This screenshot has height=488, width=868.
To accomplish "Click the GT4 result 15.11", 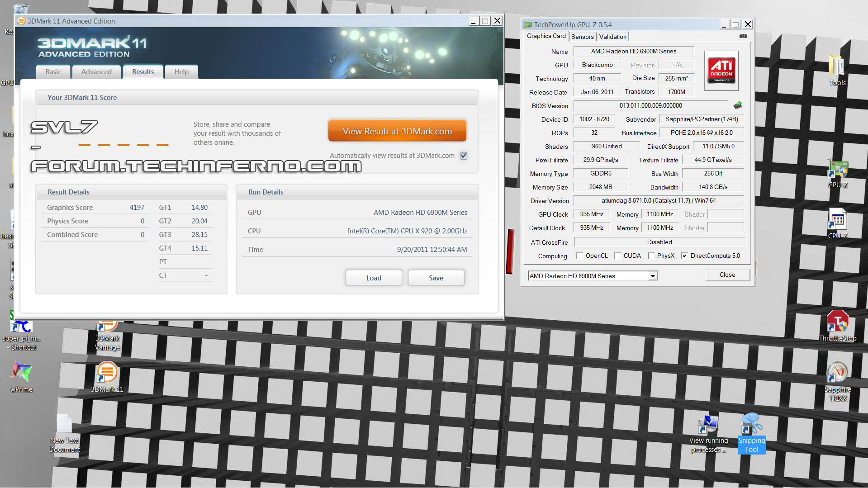I will point(199,248).
